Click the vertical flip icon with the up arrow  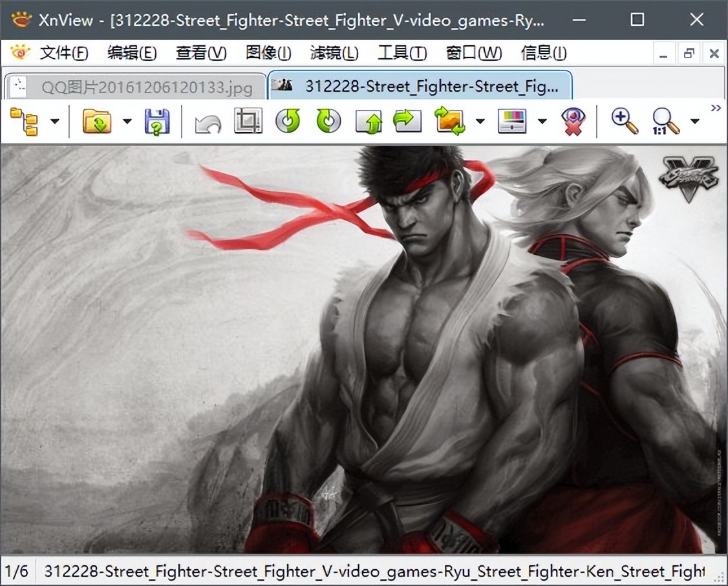[x=369, y=122]
